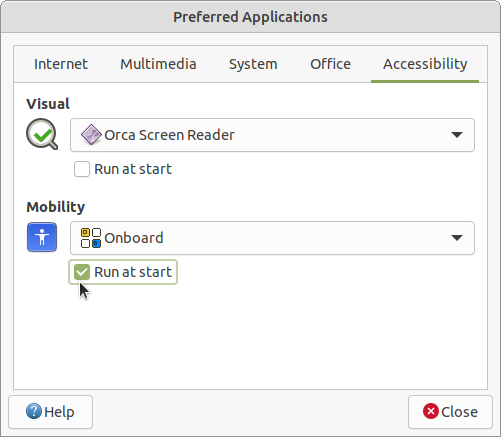501x437 pixels.
Task: Click the blue question mark Help icon
Action: 34,411
